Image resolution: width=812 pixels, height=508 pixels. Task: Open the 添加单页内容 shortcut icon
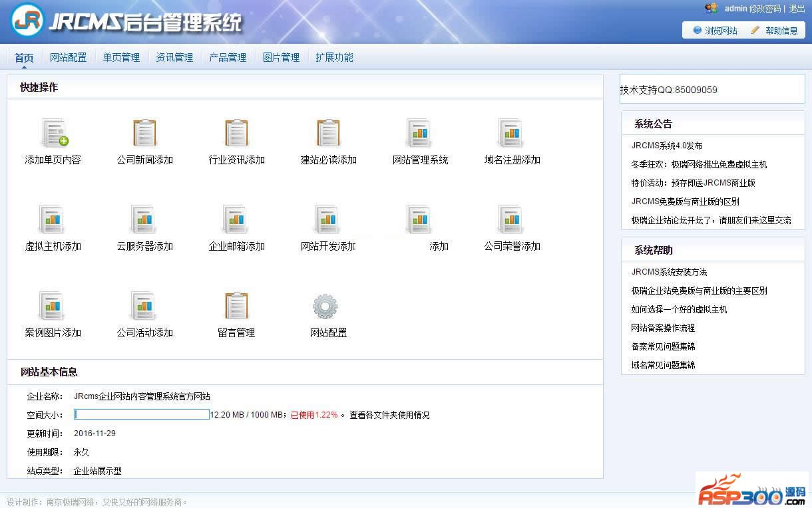pyautogui.click(x=54, y=133)
